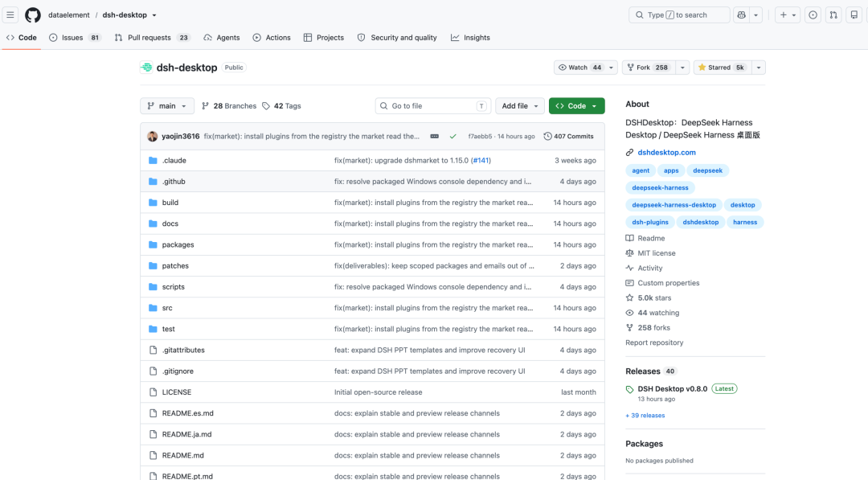Open the Actions tab

pyautogui.click(x=272, y=38)
